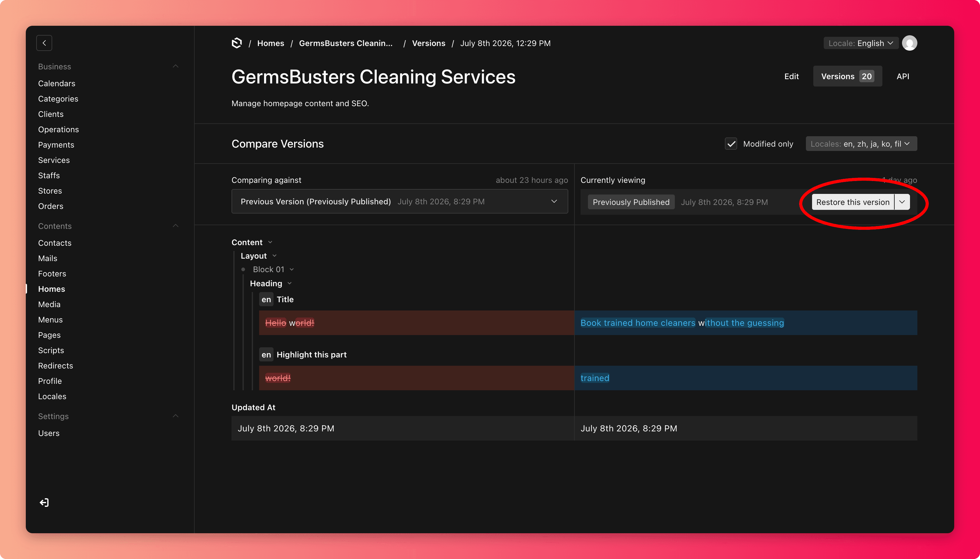The image size is (980, 559).
Task: Open Categories in the sidebar
Action: tap(58, 99)
